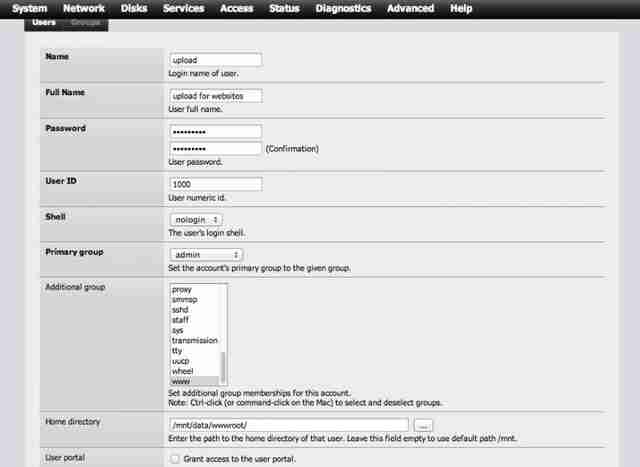Open the Network menu
Viewport: 640px width, 467px height.
(x=84, y=8)
